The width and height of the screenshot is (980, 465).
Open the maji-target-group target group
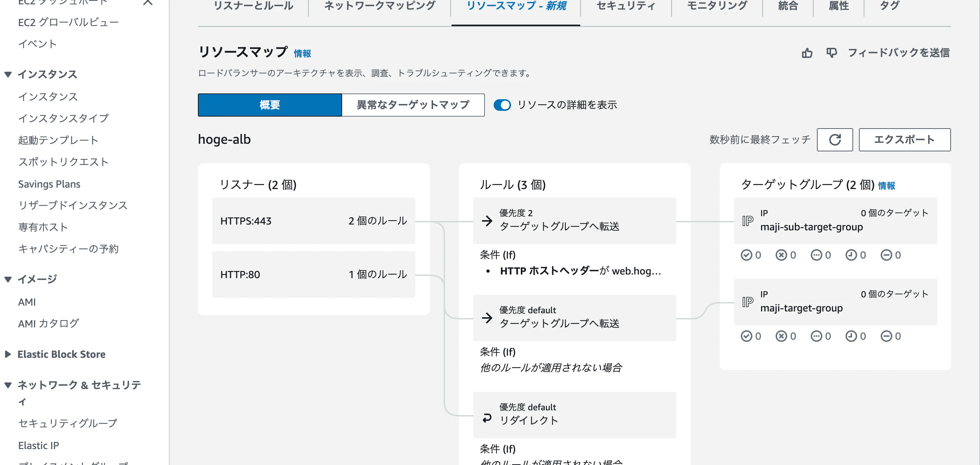(801, 308)
